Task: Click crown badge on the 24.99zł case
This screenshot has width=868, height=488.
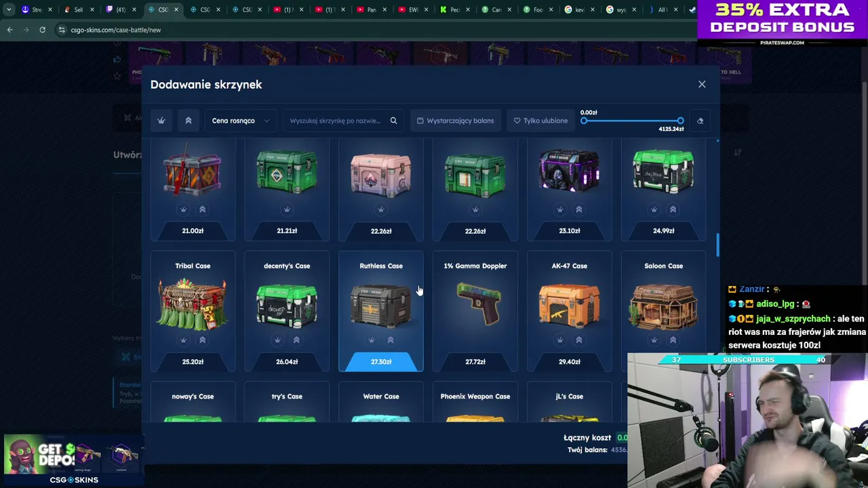Action: (x=654, y=209)
